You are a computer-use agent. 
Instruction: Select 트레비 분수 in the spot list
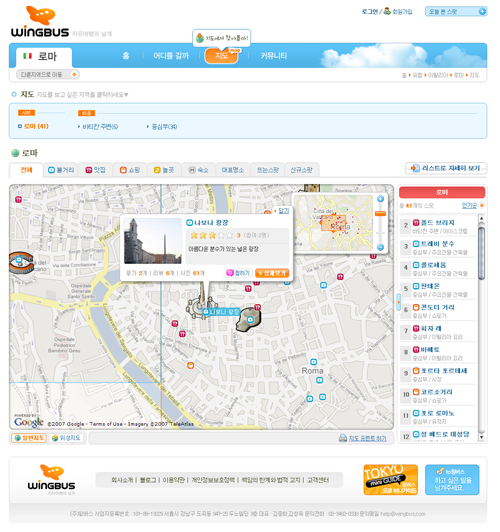tap(438, 247)
